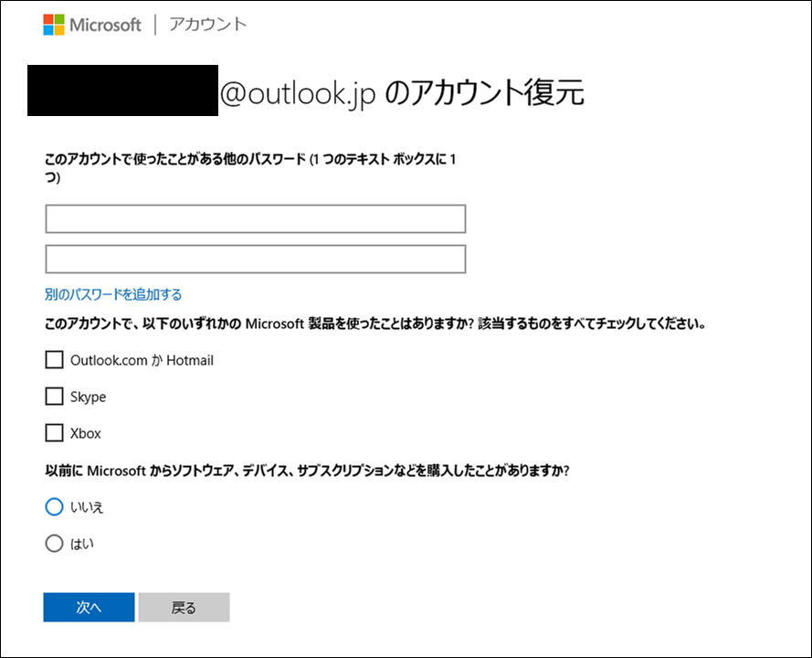
Task: Focus the second previous password text box
Action: click(x=256, y=259)
